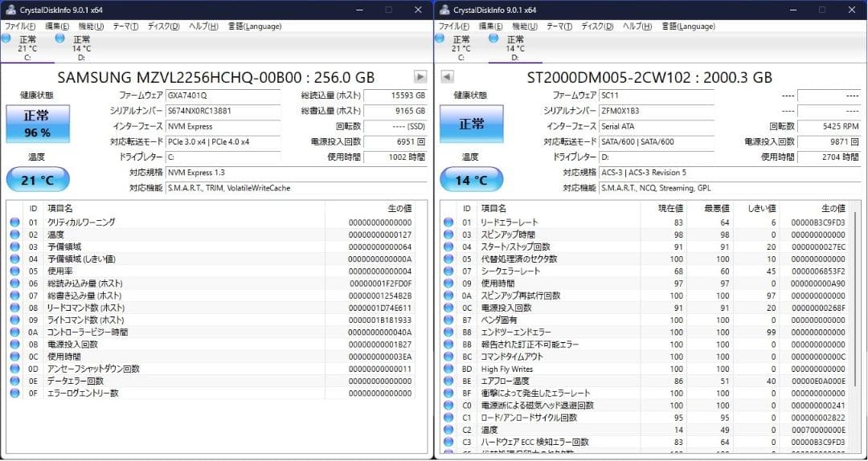Click total host reads field 15593 GB

(395, 96)
